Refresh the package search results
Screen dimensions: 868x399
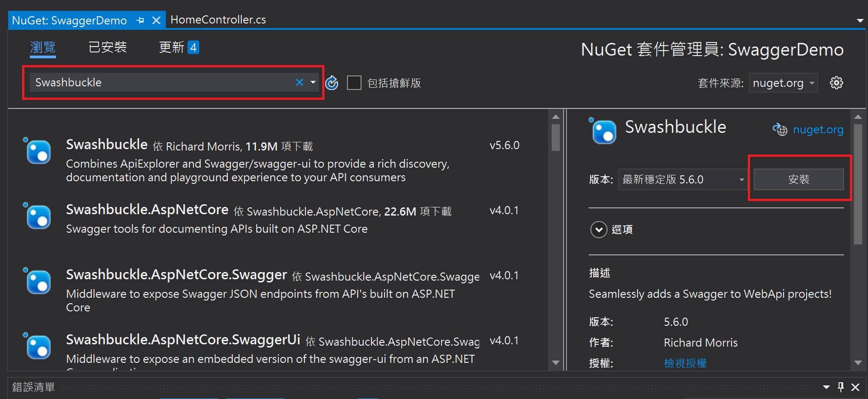[332, 83]
